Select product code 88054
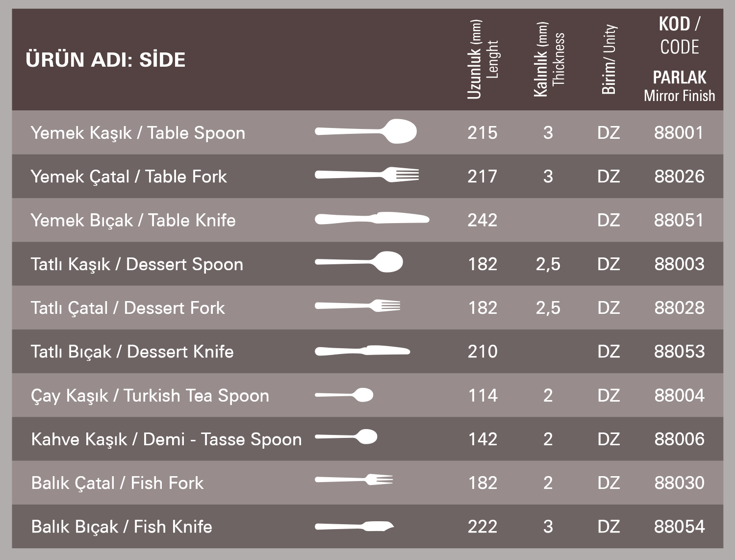The height and width of the screenshot is (560, 735). click(679, 527)
